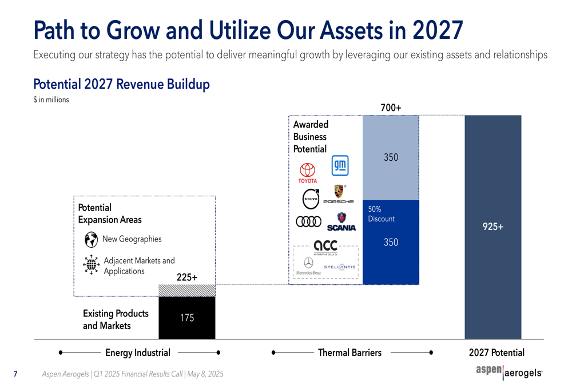The image size is (572, 392).
Task: Select the "50% Discount" label
Action: click(381, 214)
